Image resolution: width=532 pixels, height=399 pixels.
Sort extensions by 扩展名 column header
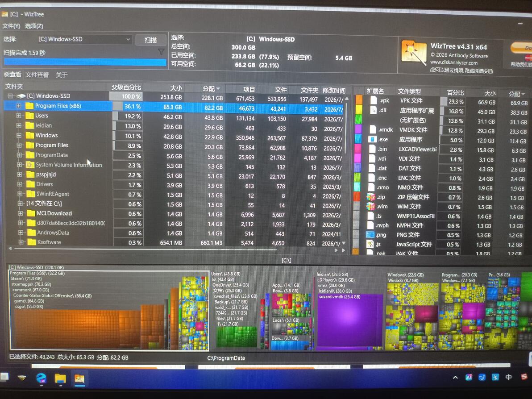tap(375, 91)
